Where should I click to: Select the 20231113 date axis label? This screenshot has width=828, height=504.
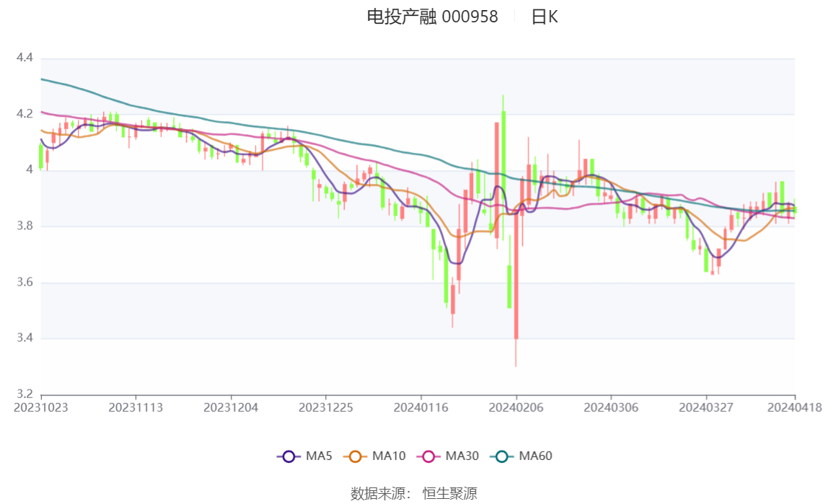coord(136,408)
